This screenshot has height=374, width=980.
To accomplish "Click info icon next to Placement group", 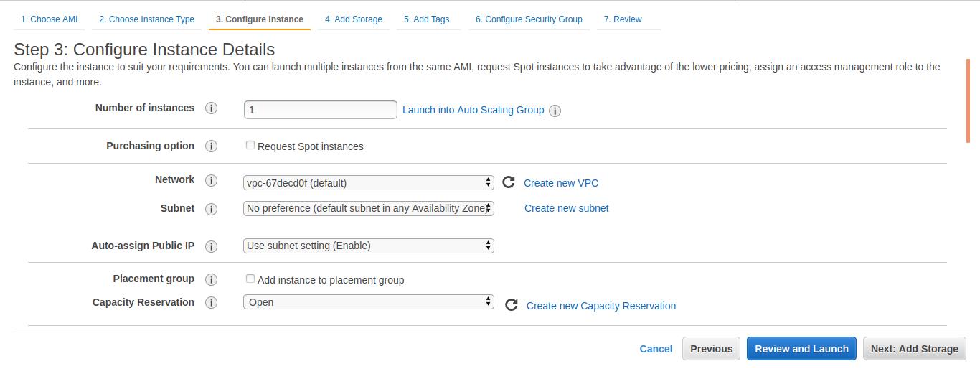I will (x=211, y=279).
